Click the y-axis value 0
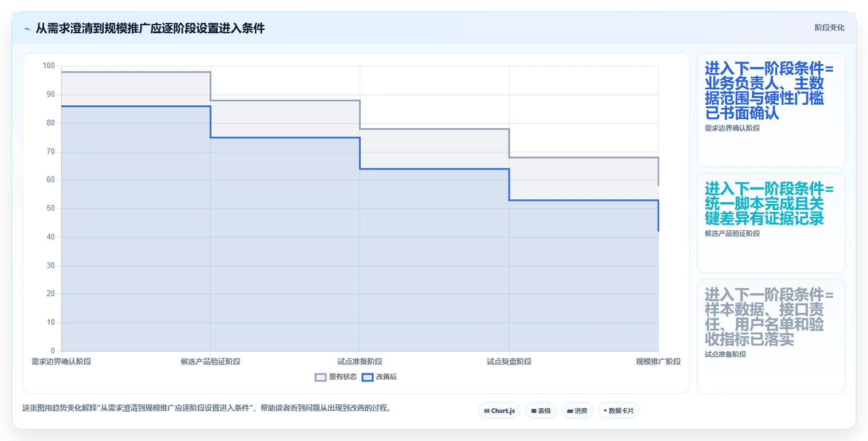The image size is (868, 441). [x=53, y=351]
